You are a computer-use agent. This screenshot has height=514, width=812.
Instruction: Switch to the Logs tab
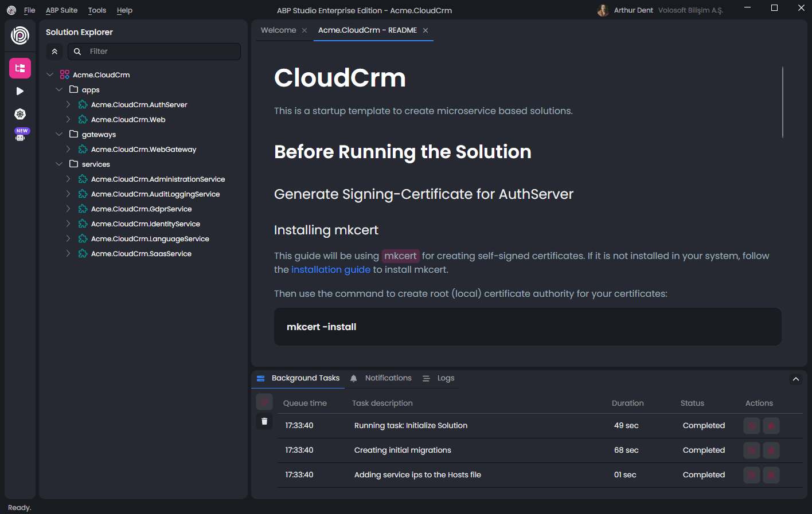(x=445, y=378)
